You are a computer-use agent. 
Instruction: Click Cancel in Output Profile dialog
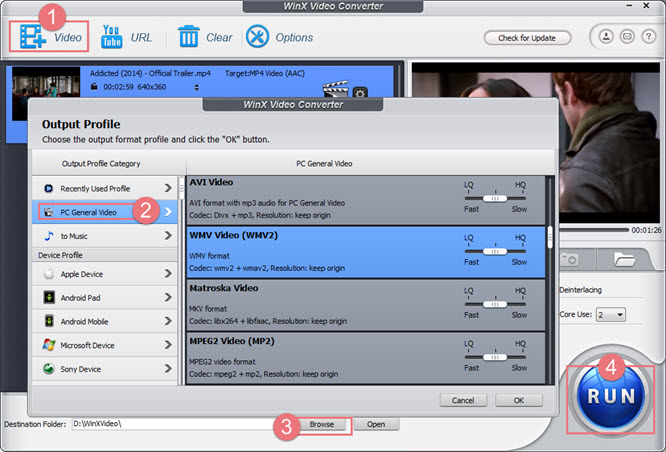coord(463,400)
